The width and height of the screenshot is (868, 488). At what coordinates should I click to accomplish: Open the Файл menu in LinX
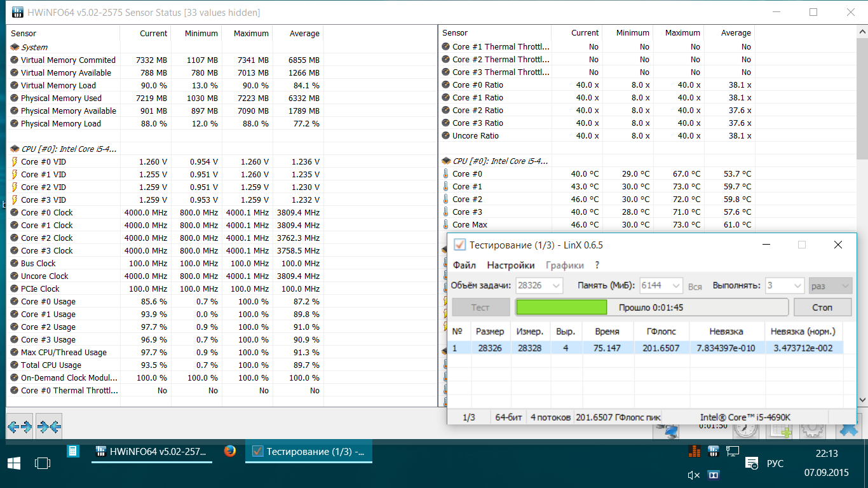465,265
